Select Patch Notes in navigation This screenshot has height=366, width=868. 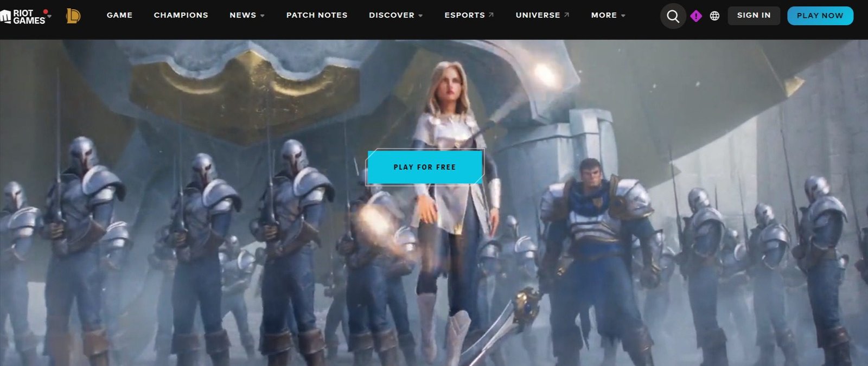317,15
